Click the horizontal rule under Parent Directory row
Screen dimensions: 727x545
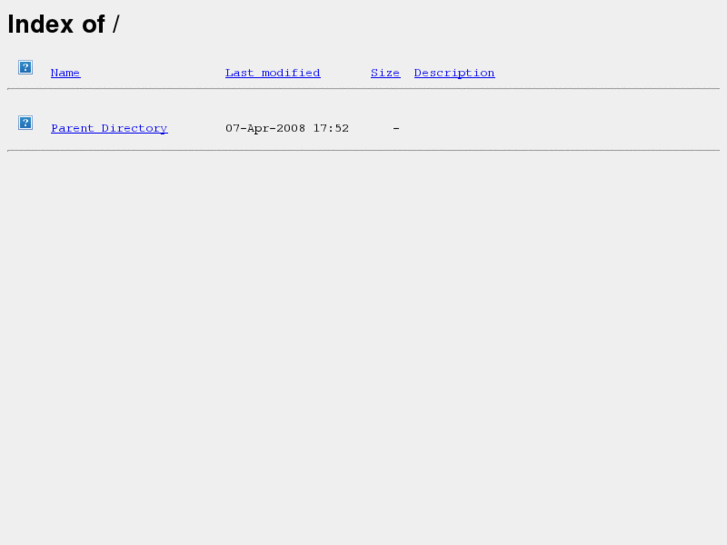point(364,150)
